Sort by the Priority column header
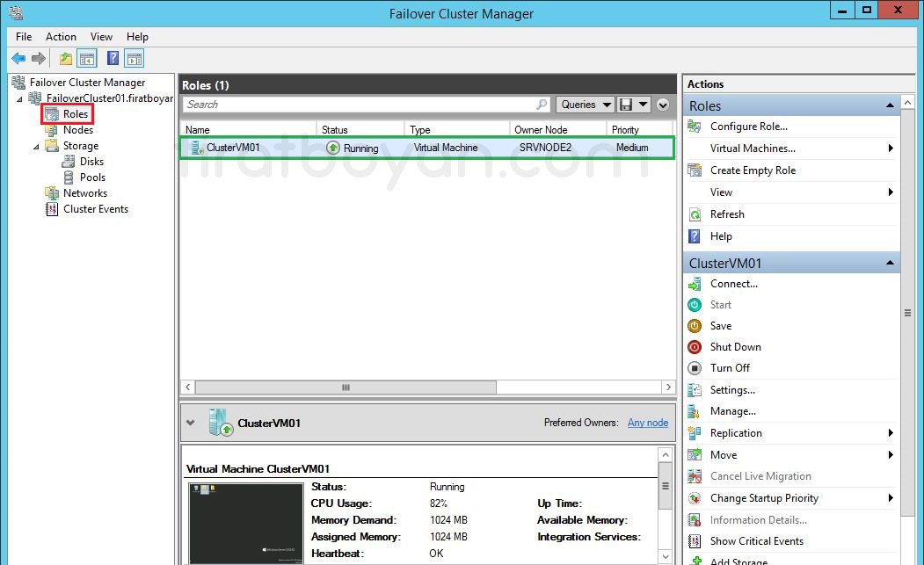The width and height of the screenshot is (924, 565). pyautogui.click(x=639, y=130)
